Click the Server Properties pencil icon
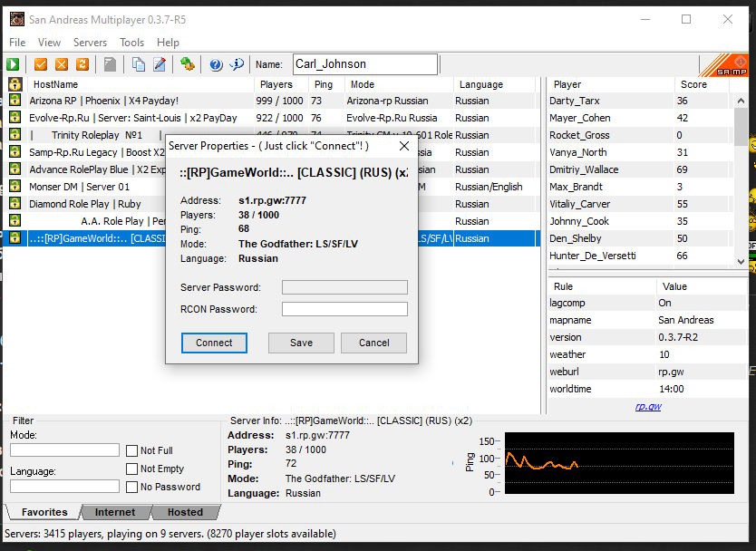Viewport: 756px width, 551px height. 160,64
